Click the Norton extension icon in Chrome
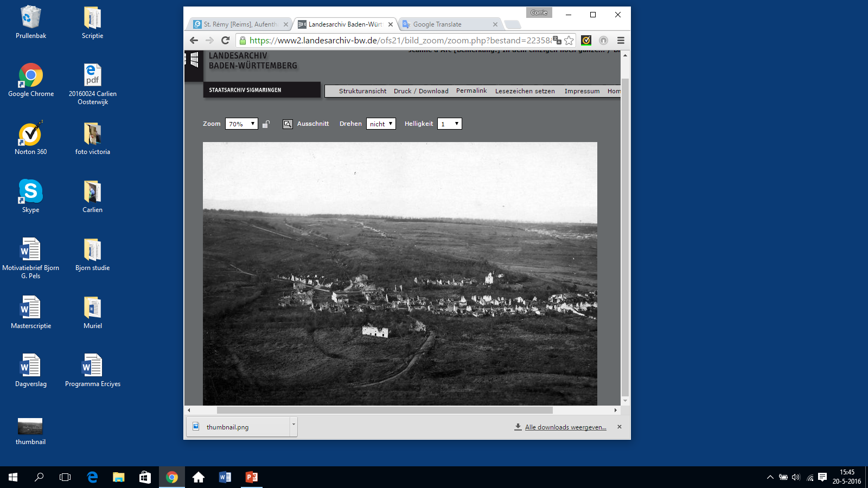The image size is (868, 488). (x=586, y=40)
